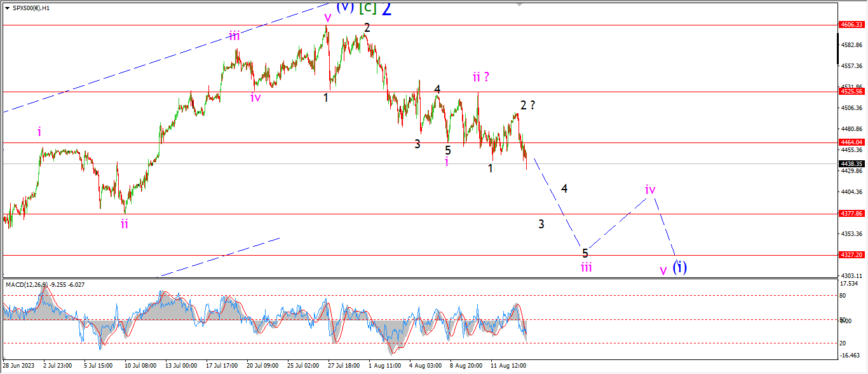Select the blue '(v)' label at top

pyautogui.click(x=344, y=7)
